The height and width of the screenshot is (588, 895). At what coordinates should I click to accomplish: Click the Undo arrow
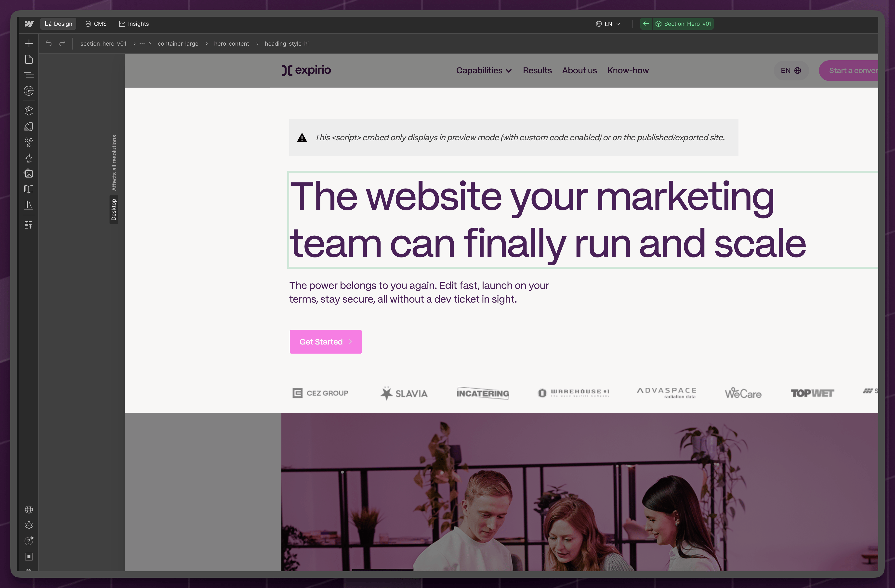click(49, 44)
